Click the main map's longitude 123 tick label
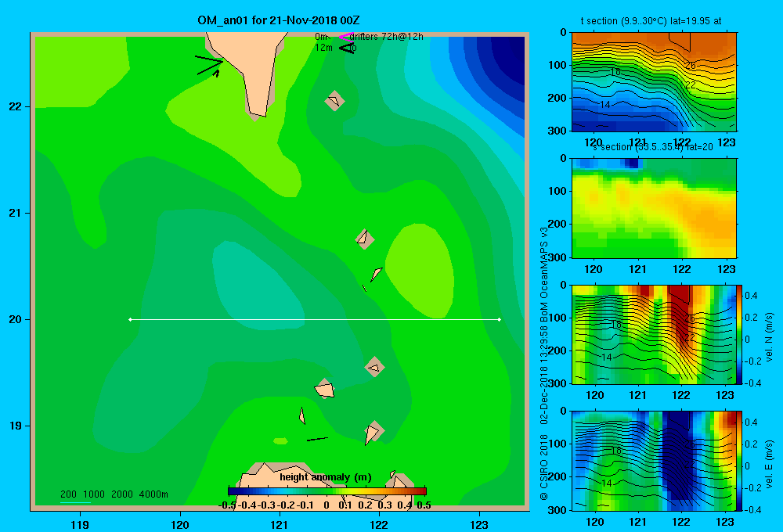 (x=479, y=524)
